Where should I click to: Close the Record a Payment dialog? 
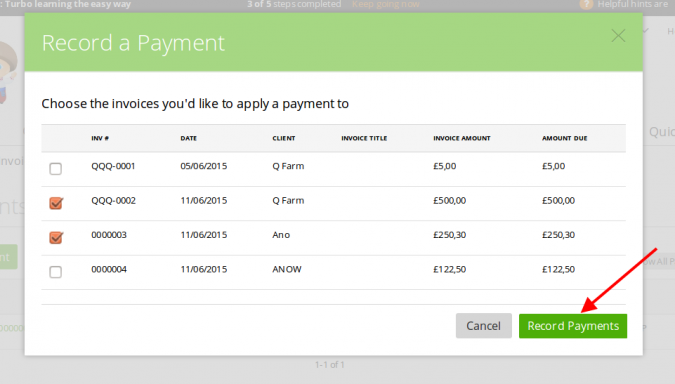point(618,36)
